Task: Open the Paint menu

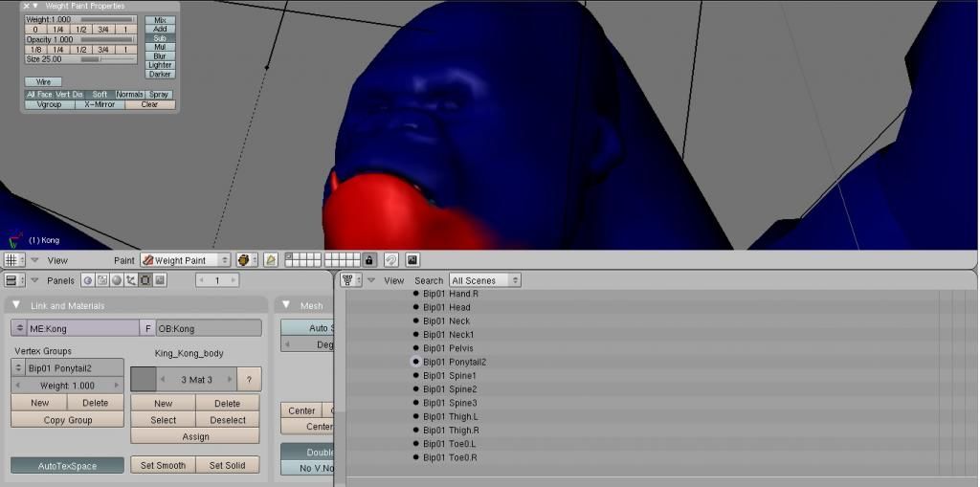Action: (124, 259)
